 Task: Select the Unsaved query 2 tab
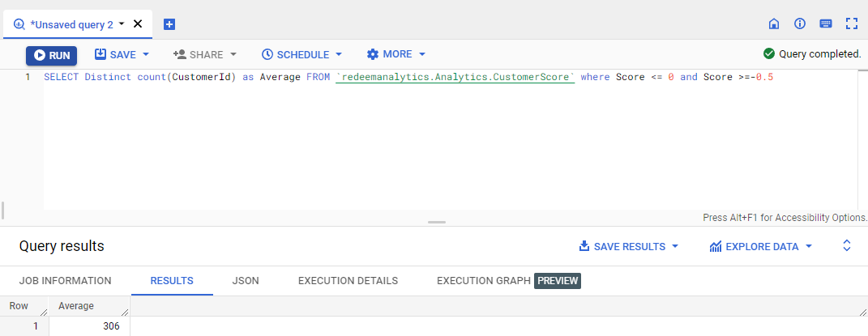(78, 24)
